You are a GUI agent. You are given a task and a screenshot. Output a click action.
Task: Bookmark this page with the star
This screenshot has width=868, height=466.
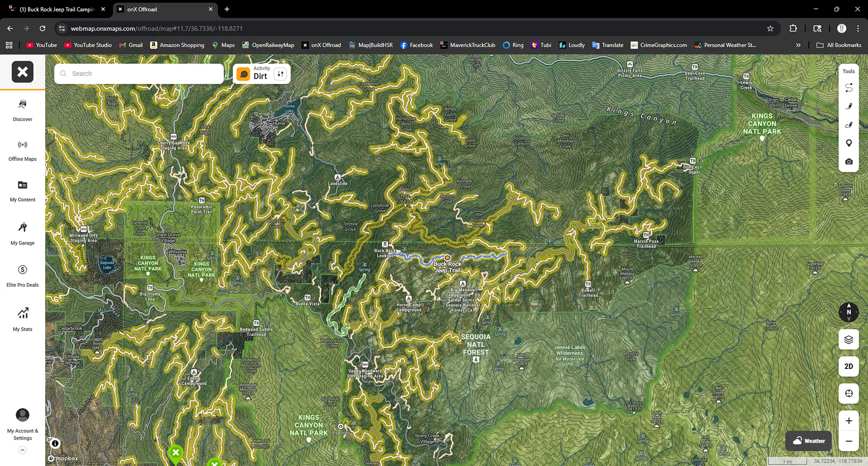[770, 28]
